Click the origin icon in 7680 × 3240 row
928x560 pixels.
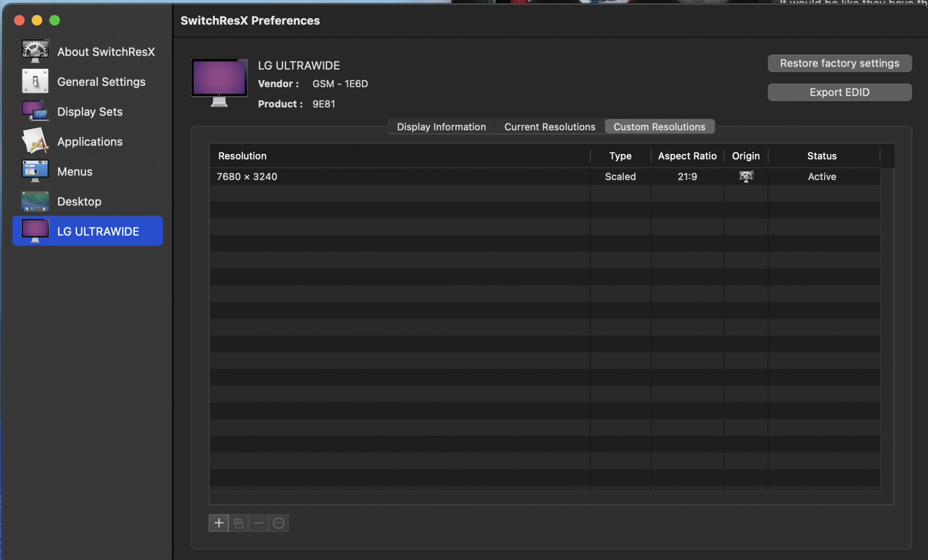click(x=746, y=176)
